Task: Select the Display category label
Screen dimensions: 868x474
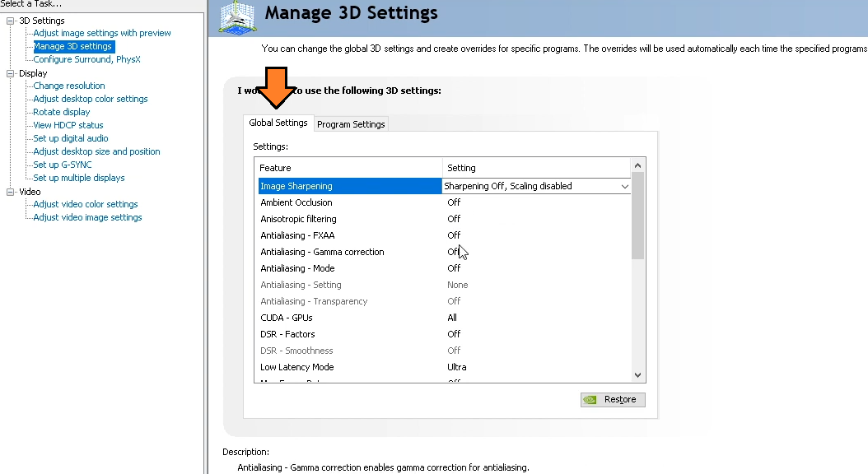Action: tap(33, 73)
